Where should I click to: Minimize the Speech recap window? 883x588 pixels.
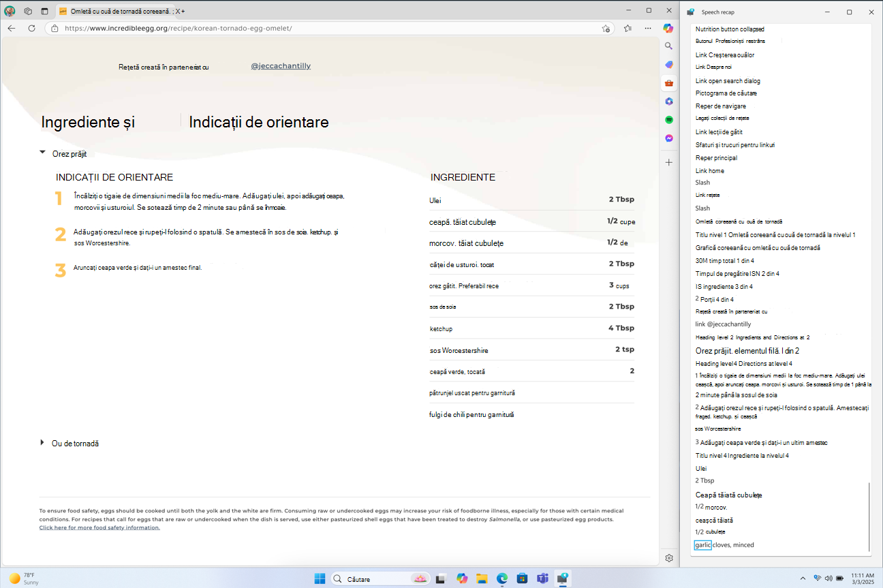[x=826, y=12]
